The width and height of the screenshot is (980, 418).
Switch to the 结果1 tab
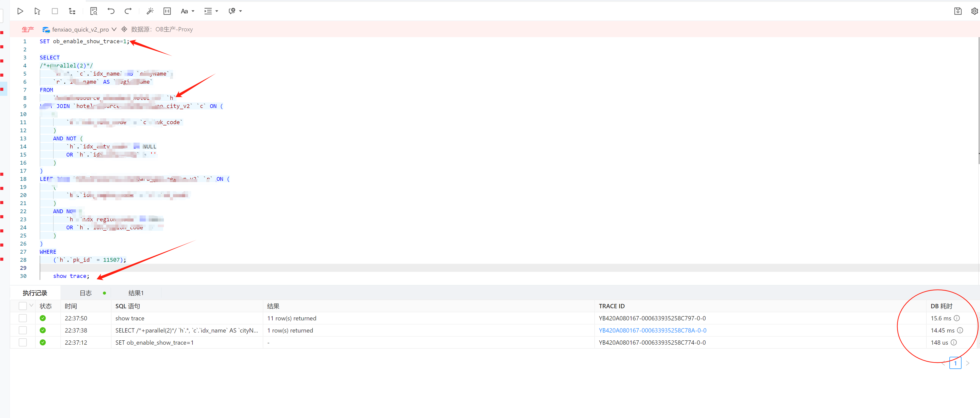(x=136, y=293)
